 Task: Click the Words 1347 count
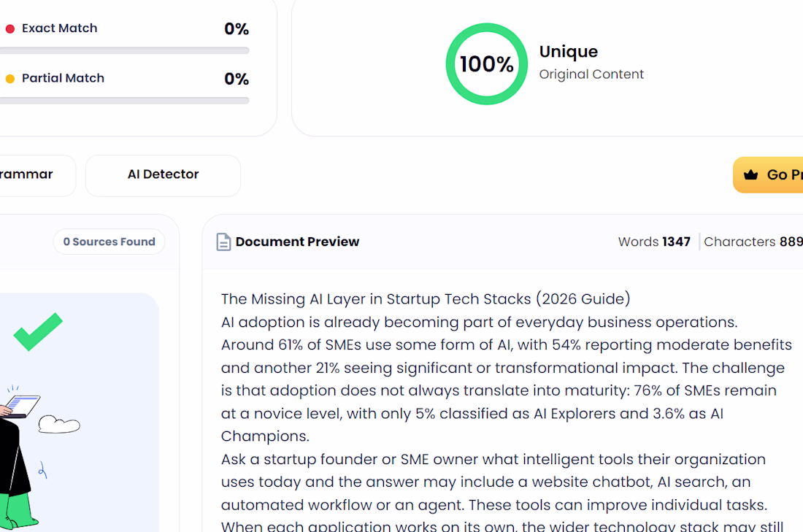pos(654,242)
